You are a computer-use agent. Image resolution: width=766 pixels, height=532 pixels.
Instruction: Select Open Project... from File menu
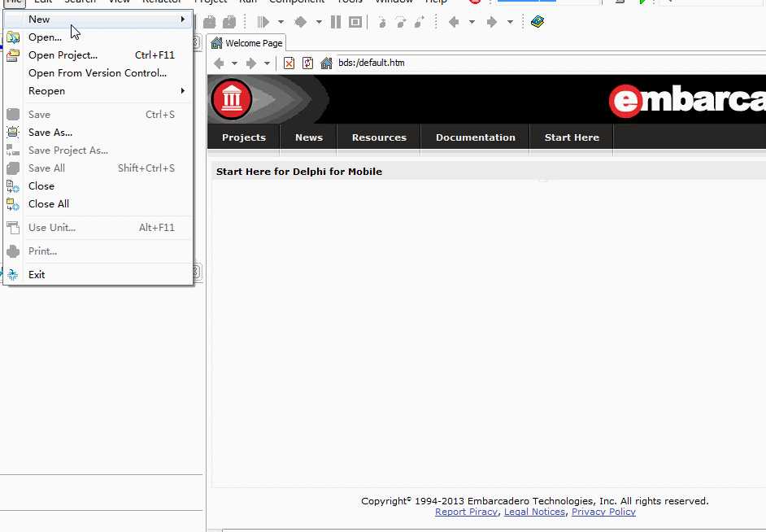click(x=98, y=55)
